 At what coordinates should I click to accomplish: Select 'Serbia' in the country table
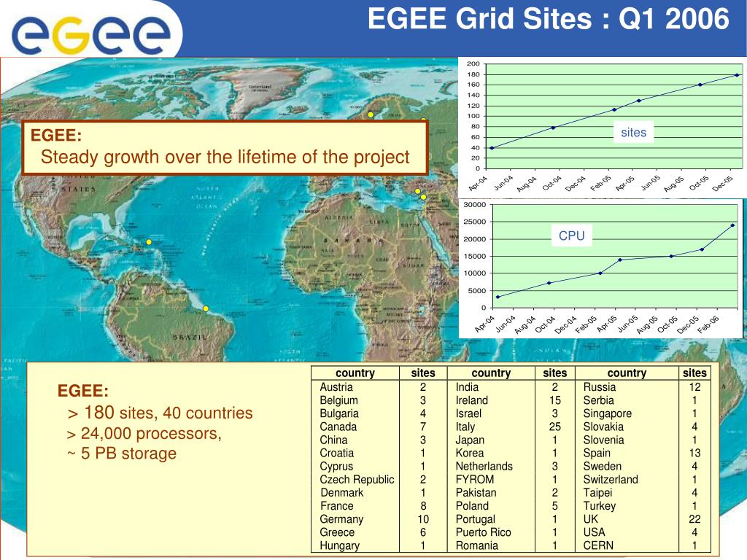click(599, 400)
